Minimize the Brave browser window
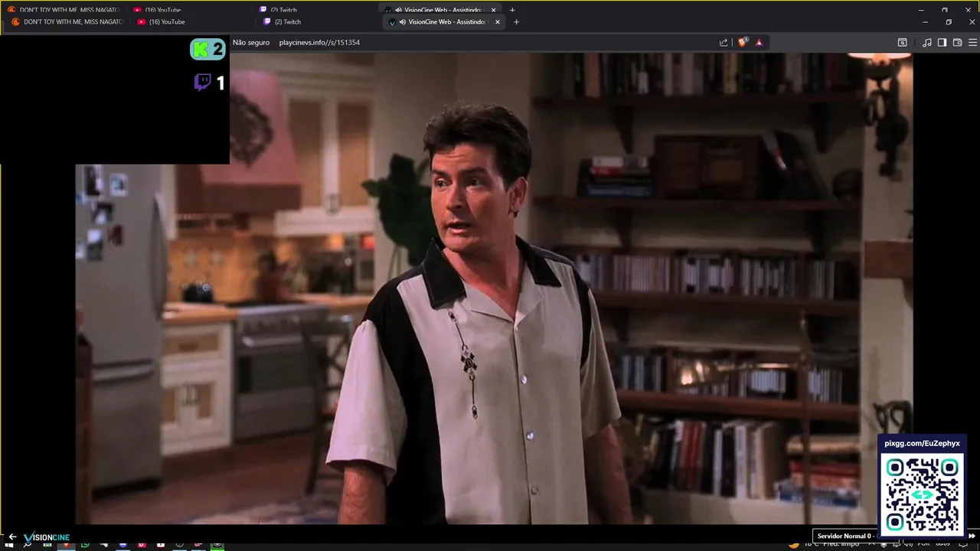 tap(925, 22)
